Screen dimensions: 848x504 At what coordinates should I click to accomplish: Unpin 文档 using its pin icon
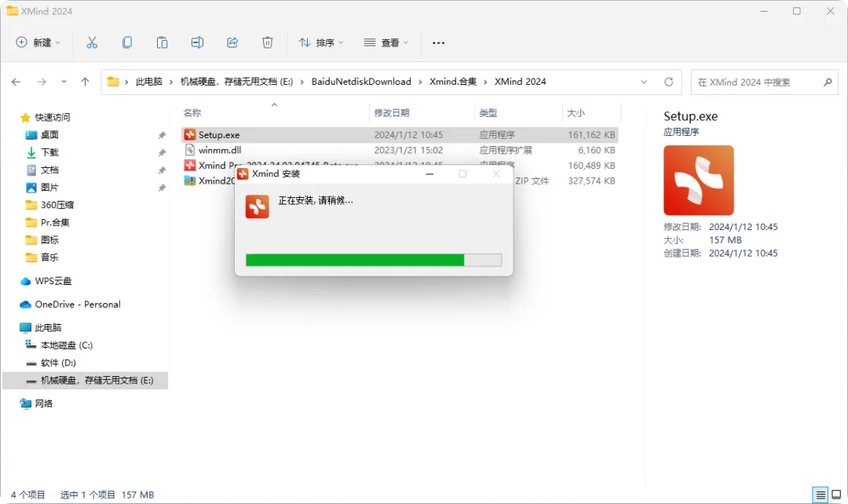(x=162, y=170)
